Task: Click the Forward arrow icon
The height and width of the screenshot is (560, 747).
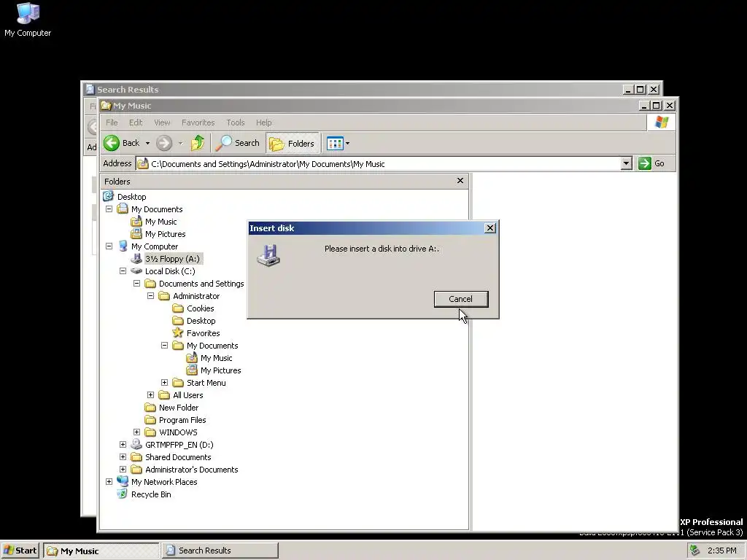Action: click(164, 143)
